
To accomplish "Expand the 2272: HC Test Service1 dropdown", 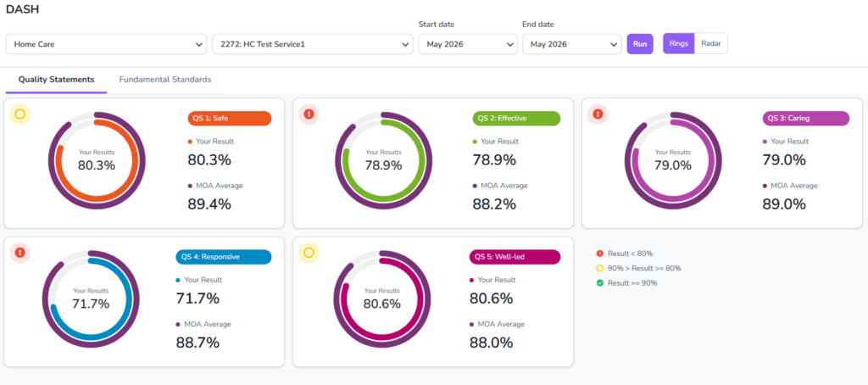I will coord(313,44).
